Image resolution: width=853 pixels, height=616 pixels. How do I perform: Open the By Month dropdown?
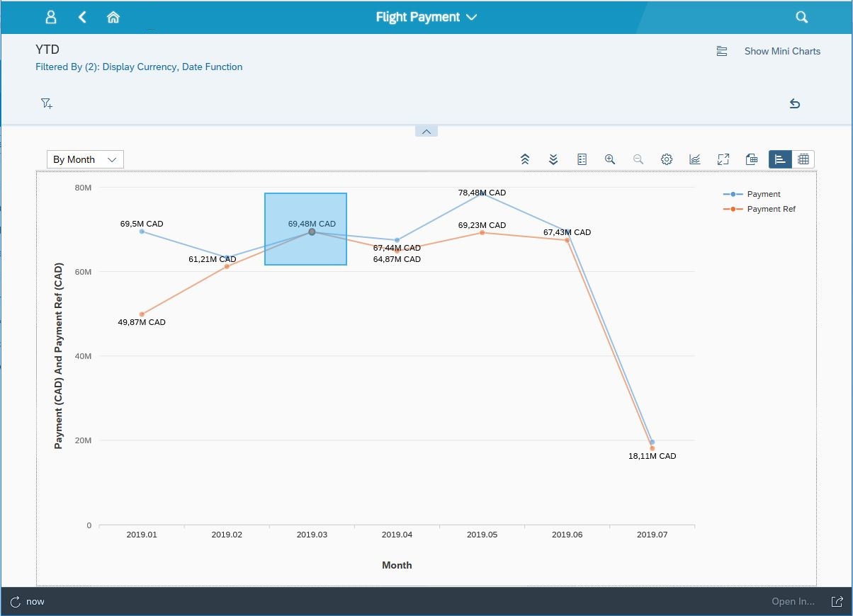pos(84,159)
